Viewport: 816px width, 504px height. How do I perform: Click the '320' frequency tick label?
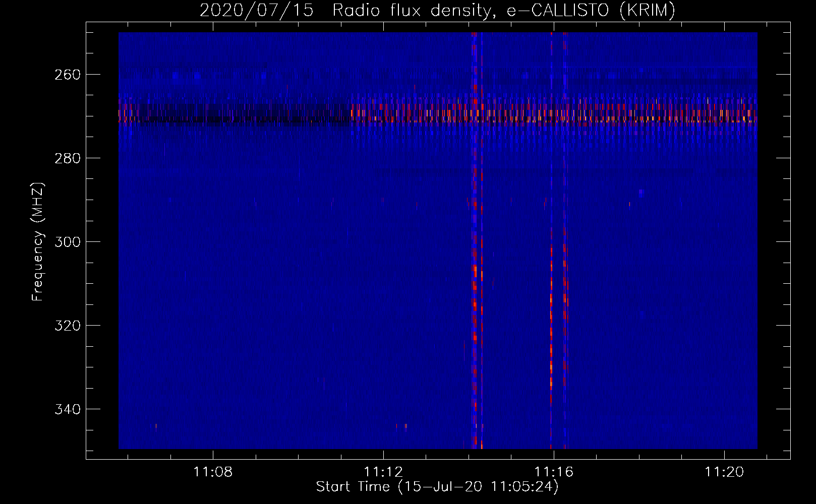[68, 326]
